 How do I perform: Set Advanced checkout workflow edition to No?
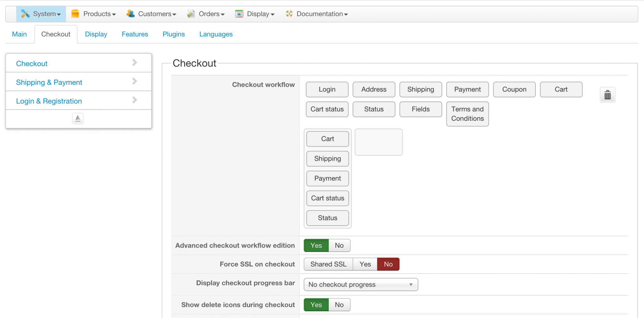click(339, 246)
